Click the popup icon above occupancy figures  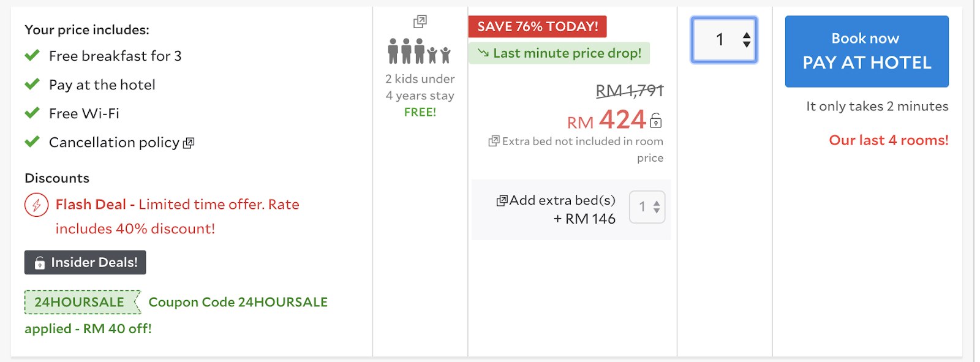point(420,22)
